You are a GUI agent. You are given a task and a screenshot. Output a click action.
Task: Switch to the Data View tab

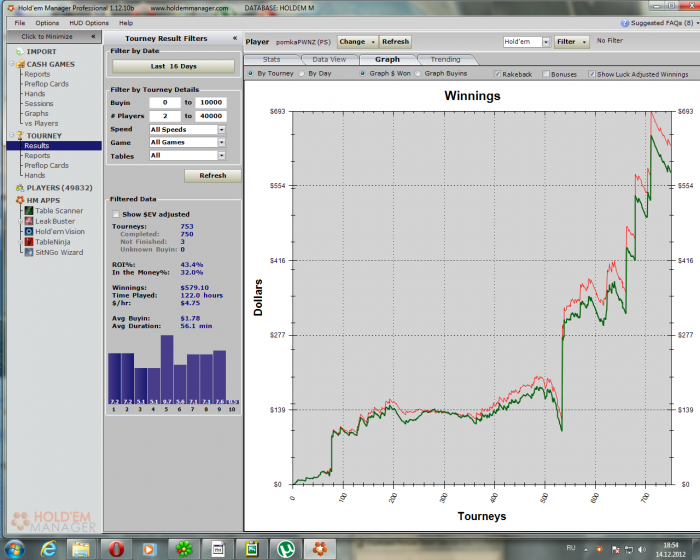pos(329,59)
